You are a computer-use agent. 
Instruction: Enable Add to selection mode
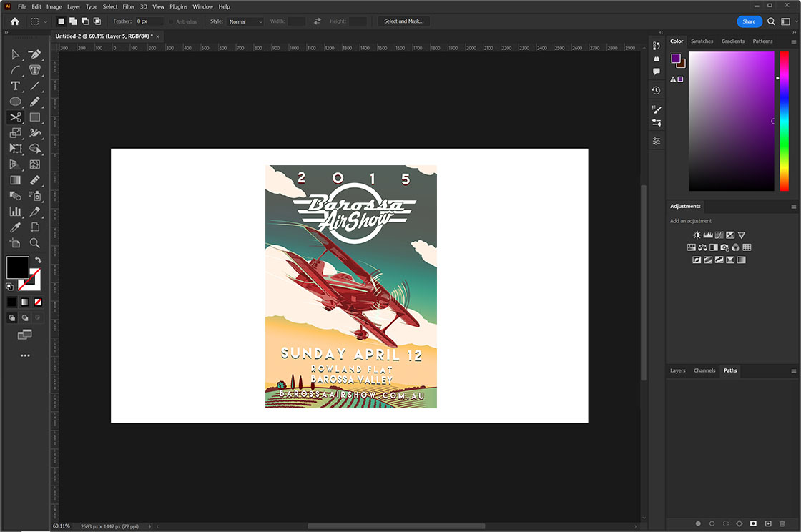click(x=73, y=21)
